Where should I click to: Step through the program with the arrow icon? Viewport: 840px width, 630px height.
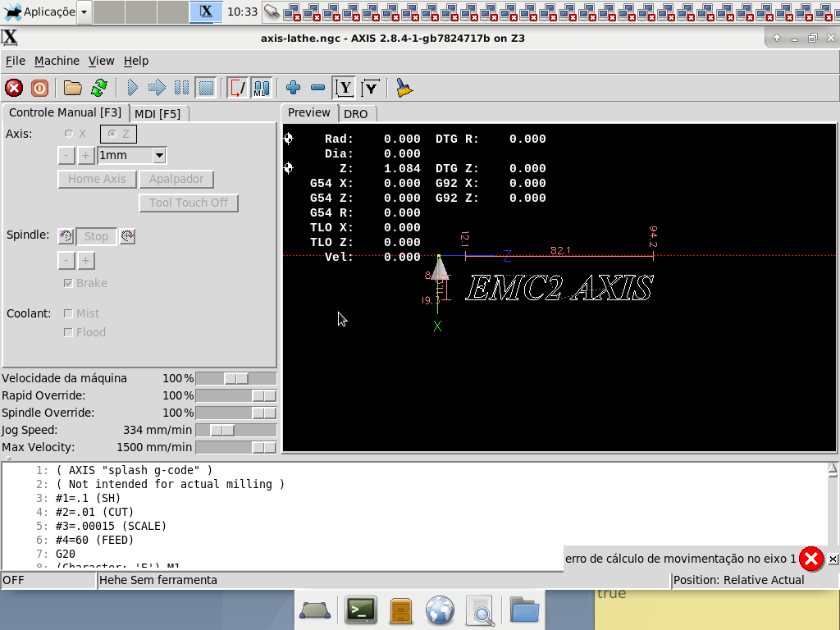[157, 88]
